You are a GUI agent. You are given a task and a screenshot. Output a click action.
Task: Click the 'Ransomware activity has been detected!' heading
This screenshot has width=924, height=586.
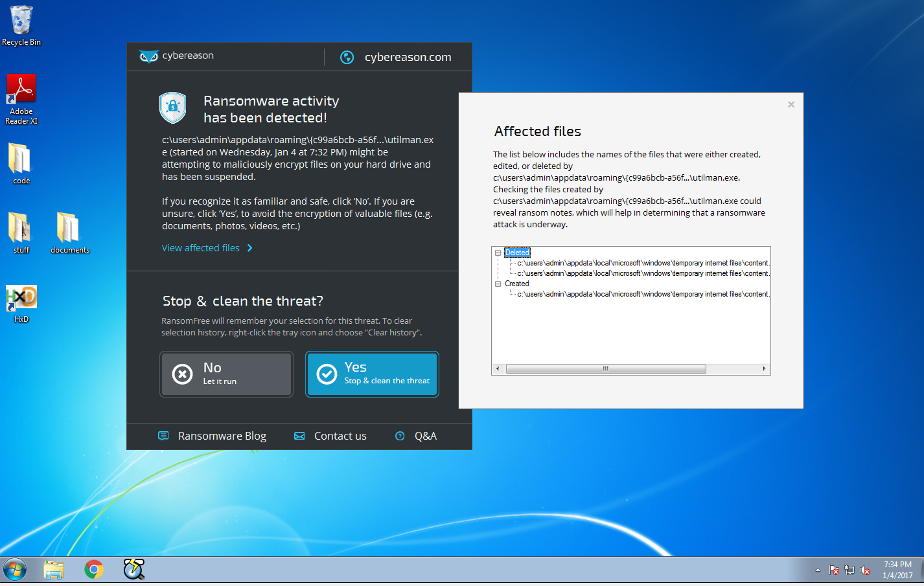271,109
